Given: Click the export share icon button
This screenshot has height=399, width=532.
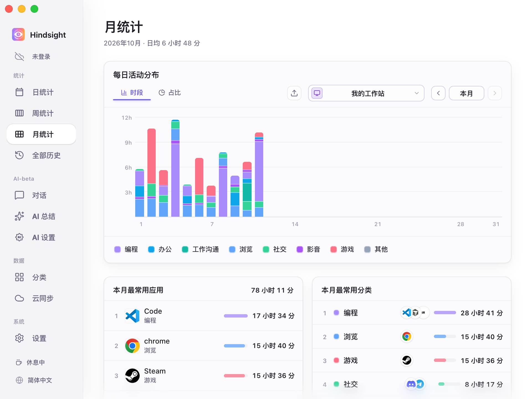Looking at the screenshot, I should 294,93.
